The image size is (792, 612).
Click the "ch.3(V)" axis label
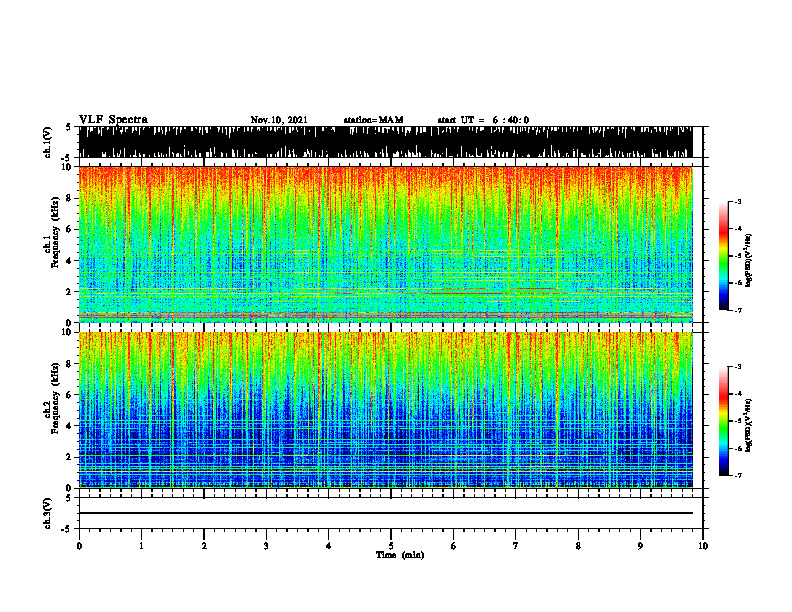47,513
